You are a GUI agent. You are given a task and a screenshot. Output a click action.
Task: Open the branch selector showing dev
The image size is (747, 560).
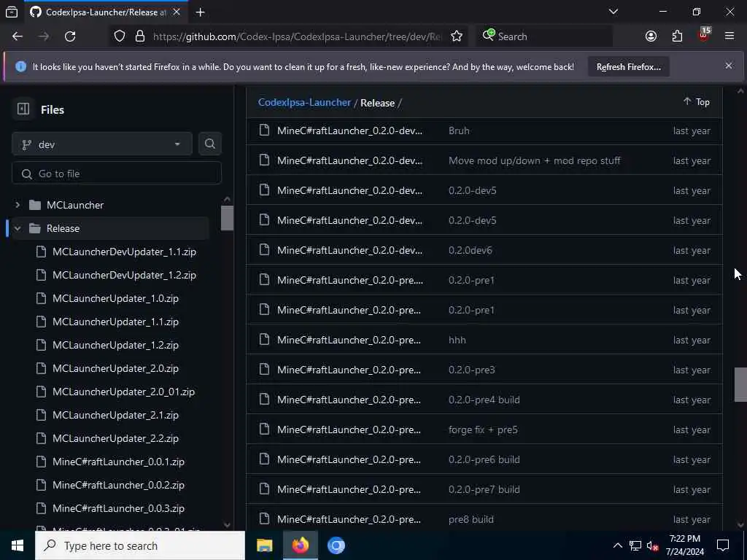coord(102,144)
